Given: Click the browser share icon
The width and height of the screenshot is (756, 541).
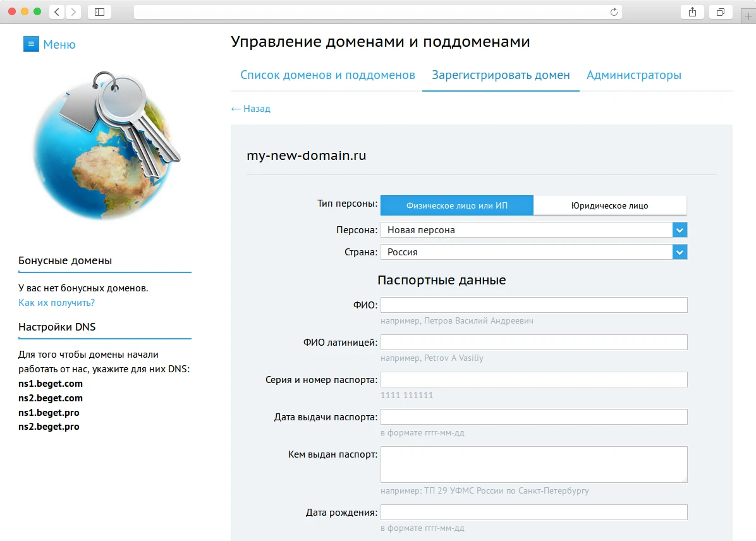Looking at the screenshot, I should (x=692, y=11).
